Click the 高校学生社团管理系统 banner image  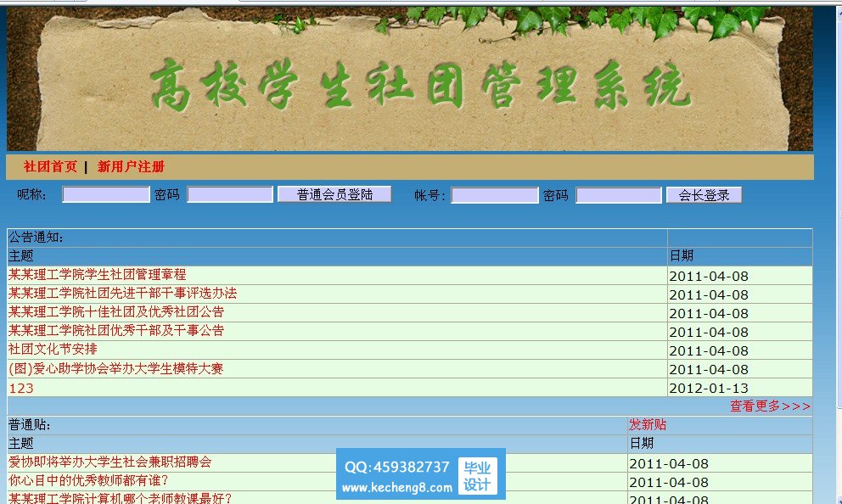[410, 79]
